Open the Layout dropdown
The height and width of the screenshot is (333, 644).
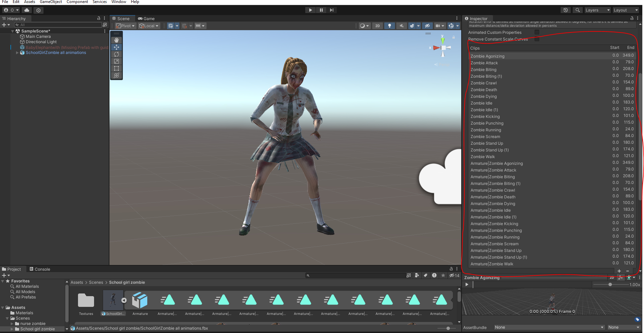[626, 10]
